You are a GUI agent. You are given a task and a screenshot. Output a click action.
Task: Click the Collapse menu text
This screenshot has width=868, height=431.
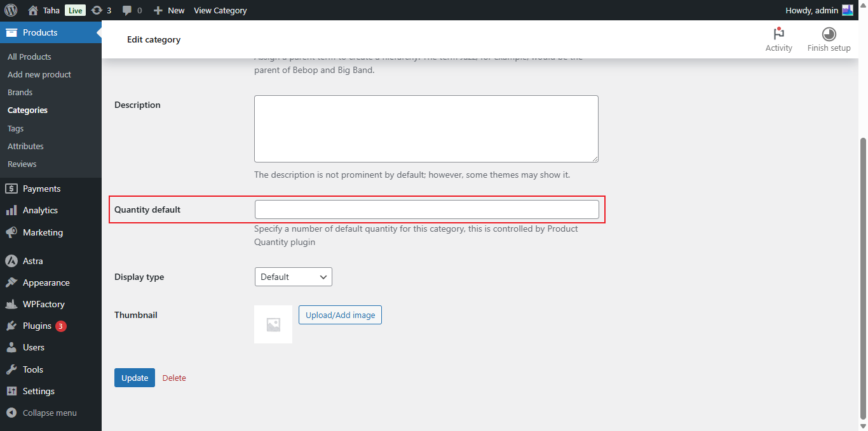50,413
